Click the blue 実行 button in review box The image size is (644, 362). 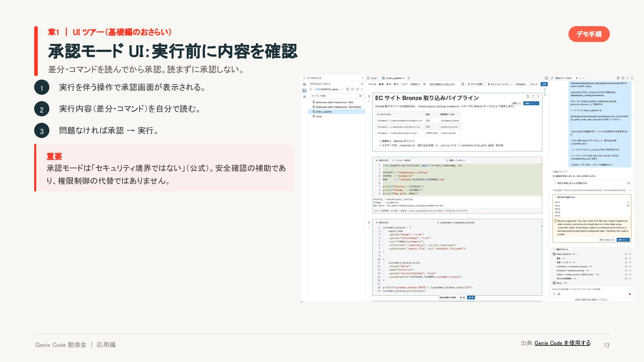coord(623,240)
